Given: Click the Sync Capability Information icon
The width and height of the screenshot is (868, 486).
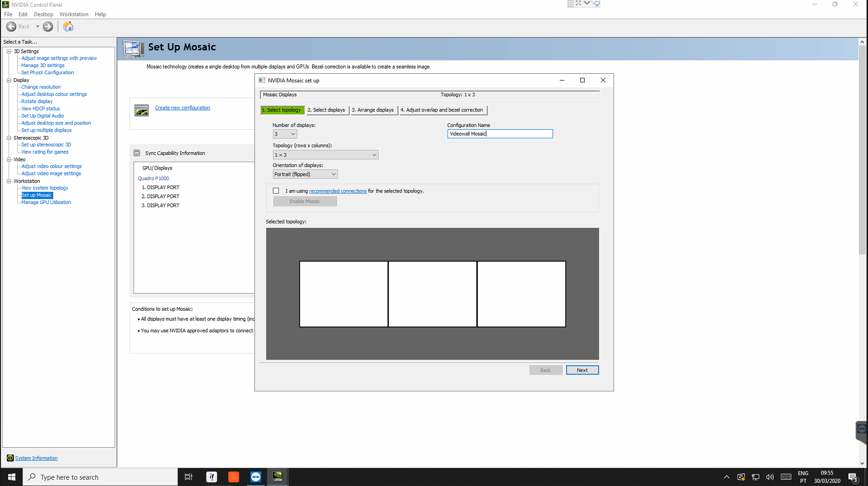Looking at the screenshot, I should [137, 153].
